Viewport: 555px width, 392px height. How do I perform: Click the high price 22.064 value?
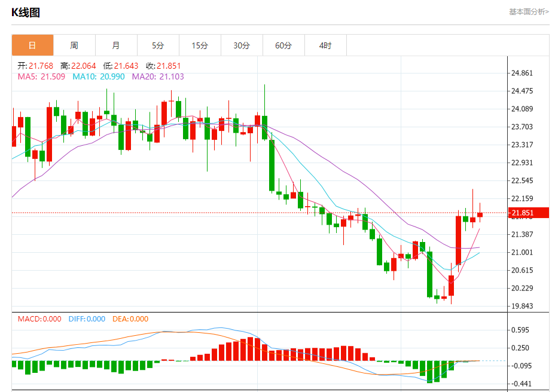(x=84, y=66)
